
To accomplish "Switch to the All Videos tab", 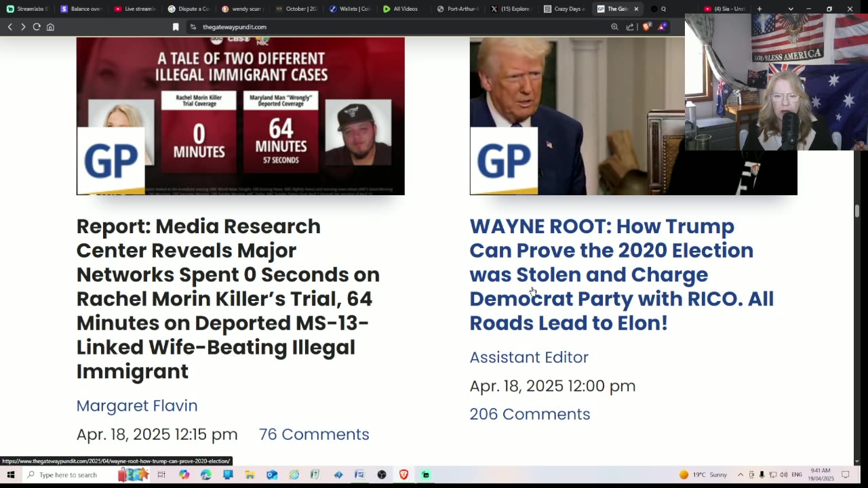I will click(404, 9).
